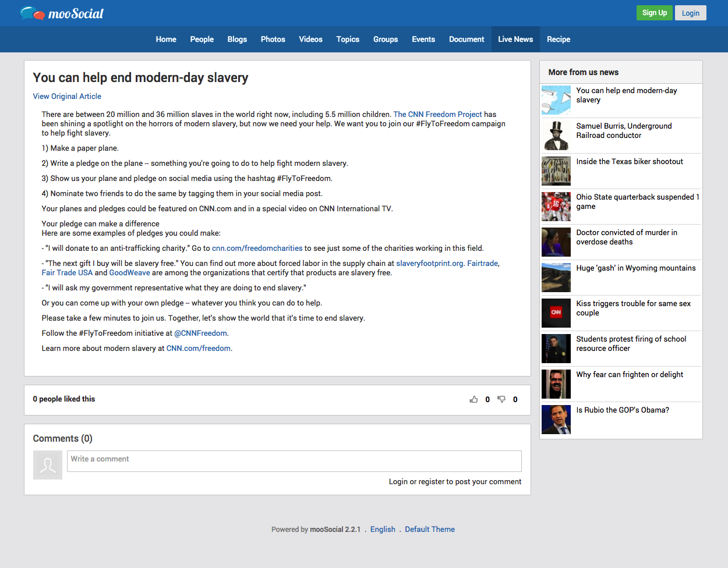Open the Fairtrade link

click(x=483, y=263)
